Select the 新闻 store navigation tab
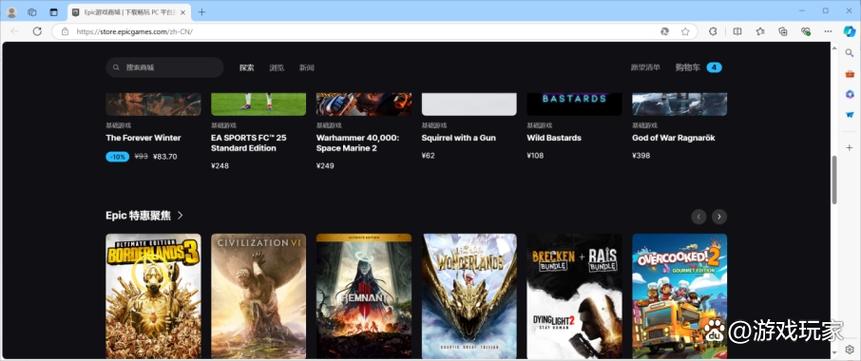Screen dimensions: 861x361 point(306,68)
